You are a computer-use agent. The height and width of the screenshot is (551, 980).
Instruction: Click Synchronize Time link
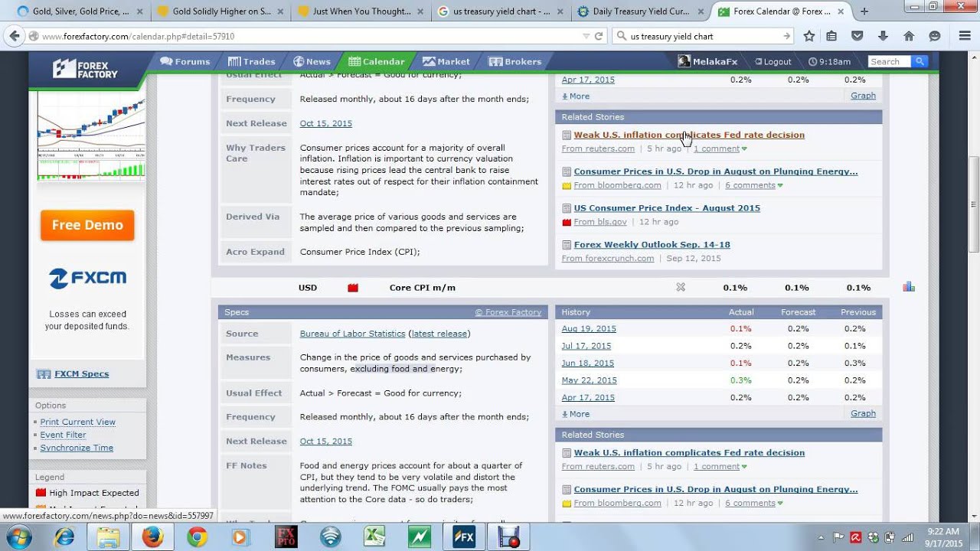(x=77, y=448)
